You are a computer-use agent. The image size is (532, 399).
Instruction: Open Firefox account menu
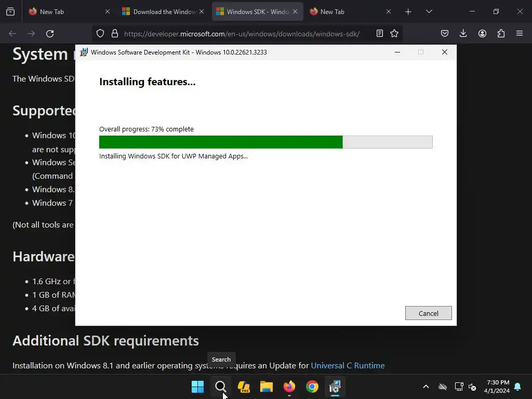pyautogui.click(x=482, y=33)
